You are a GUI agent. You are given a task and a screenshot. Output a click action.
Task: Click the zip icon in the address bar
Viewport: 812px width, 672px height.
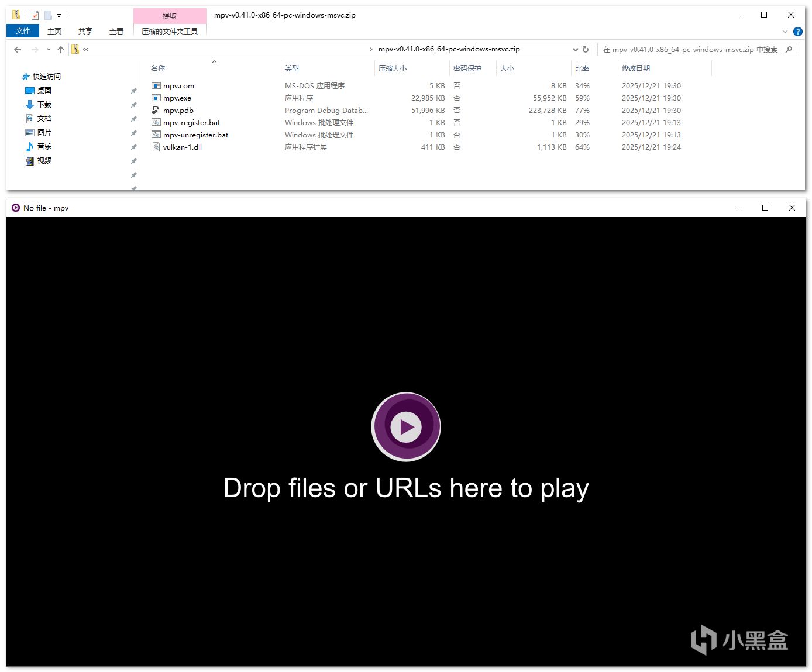[x=75, y=49]
